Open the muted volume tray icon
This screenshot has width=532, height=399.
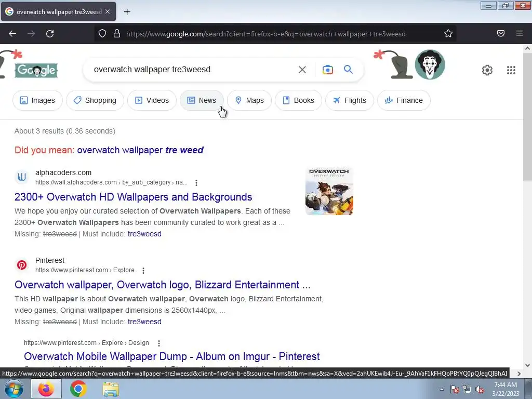(480, 389)
